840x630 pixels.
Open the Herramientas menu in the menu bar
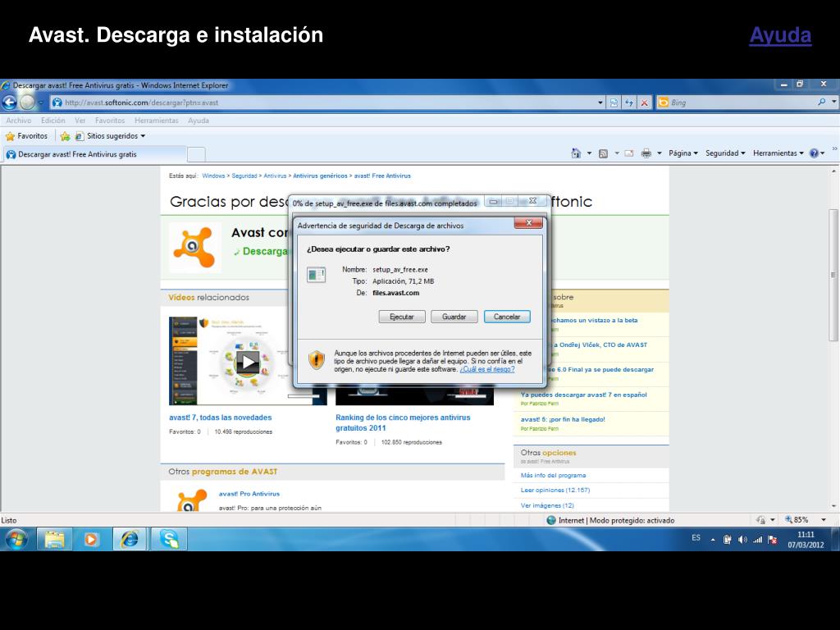tap(157, 121)
